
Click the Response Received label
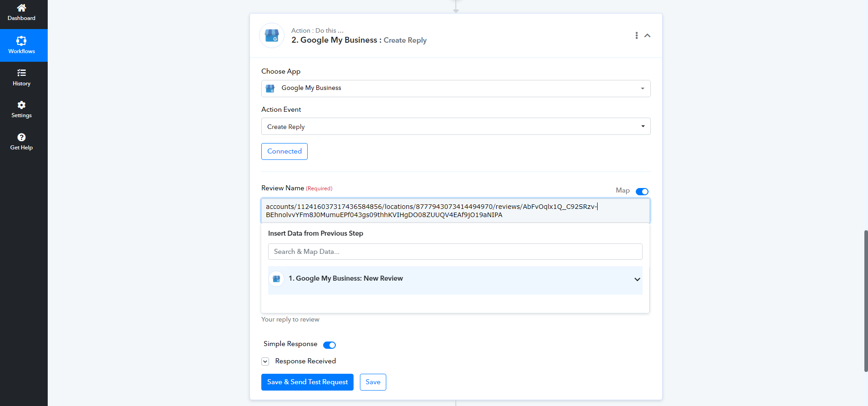click(x=305, y=361)
